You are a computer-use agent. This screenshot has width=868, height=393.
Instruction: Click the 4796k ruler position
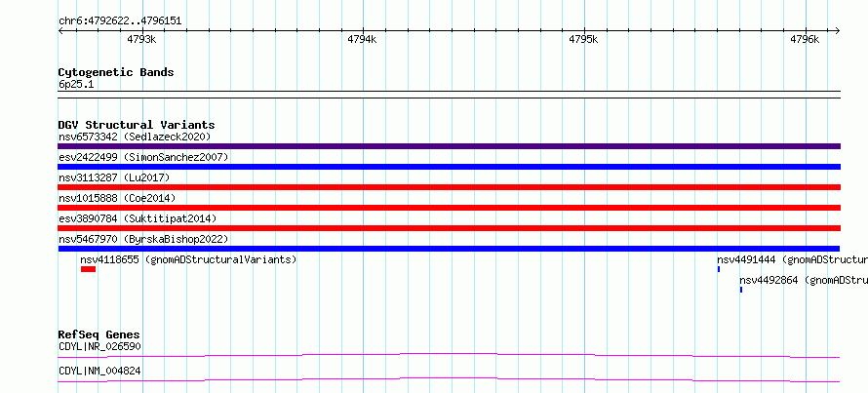(805, 39)
